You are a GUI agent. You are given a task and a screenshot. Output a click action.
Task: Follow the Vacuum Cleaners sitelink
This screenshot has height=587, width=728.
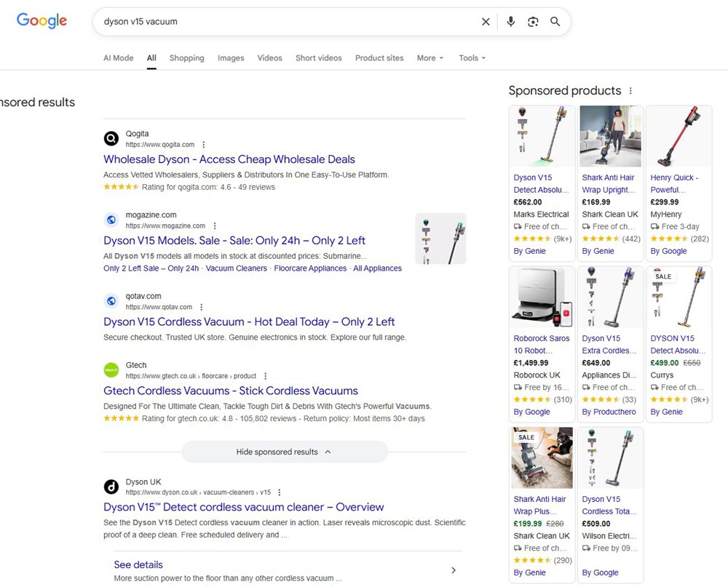click(x=237, y=268)
